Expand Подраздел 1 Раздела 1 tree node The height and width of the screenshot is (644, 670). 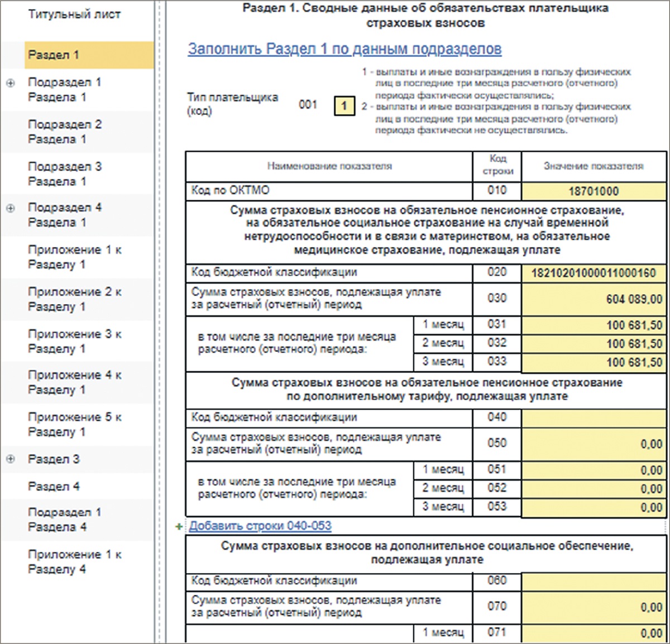pyautogui.click(x=10, y=83)
